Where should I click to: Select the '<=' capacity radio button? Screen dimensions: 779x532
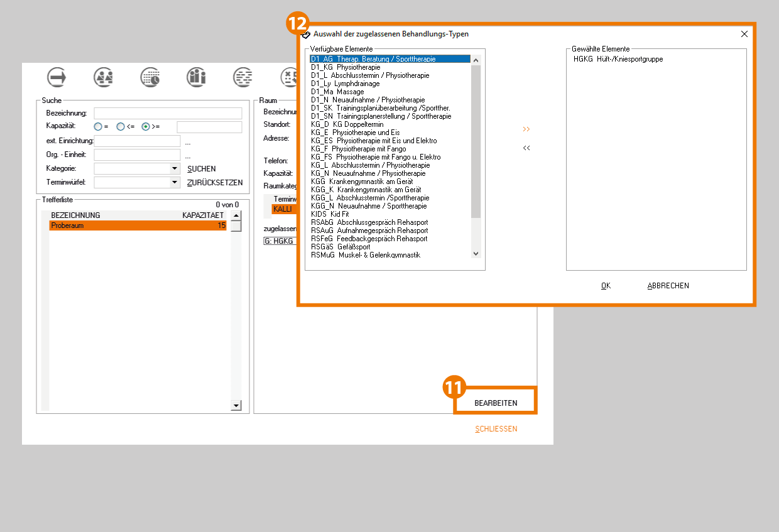(x=121, y=126)
